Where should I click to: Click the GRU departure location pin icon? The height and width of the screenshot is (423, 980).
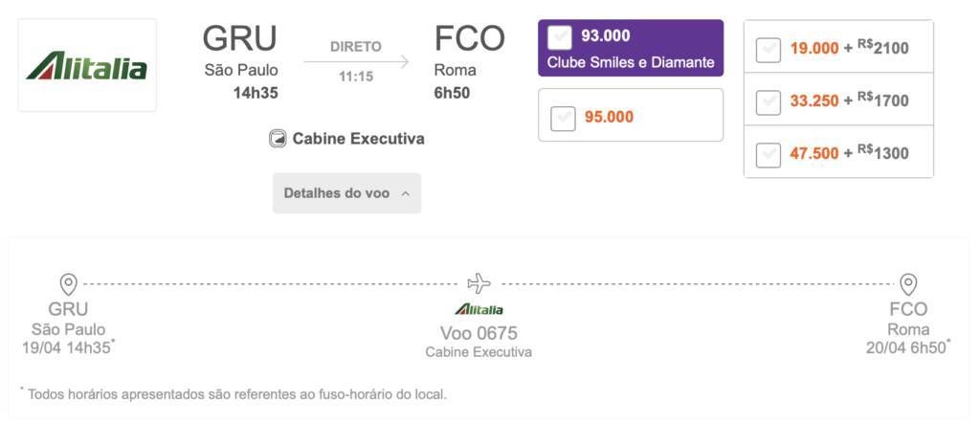pos(68,284)
